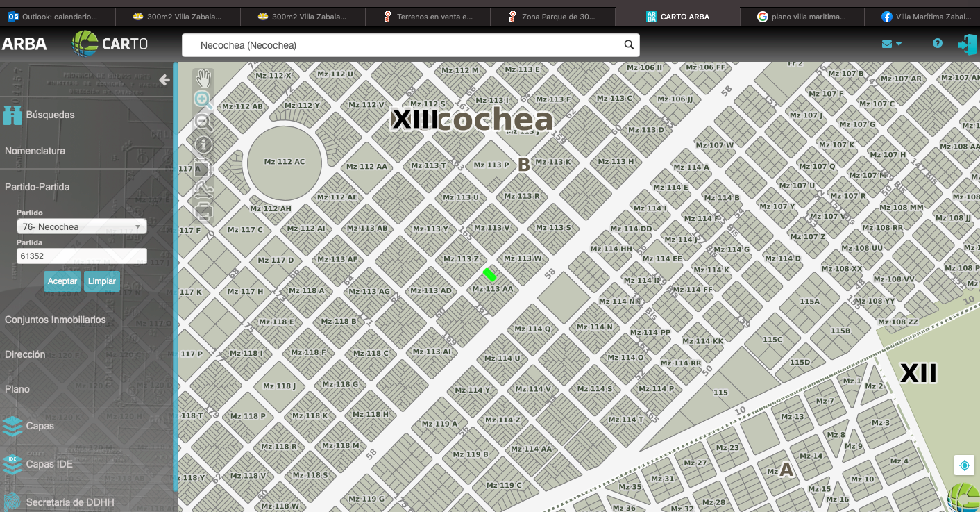980x512 pixels.
Task: Open the help question mark icon
Action: [x=938, y=43]
